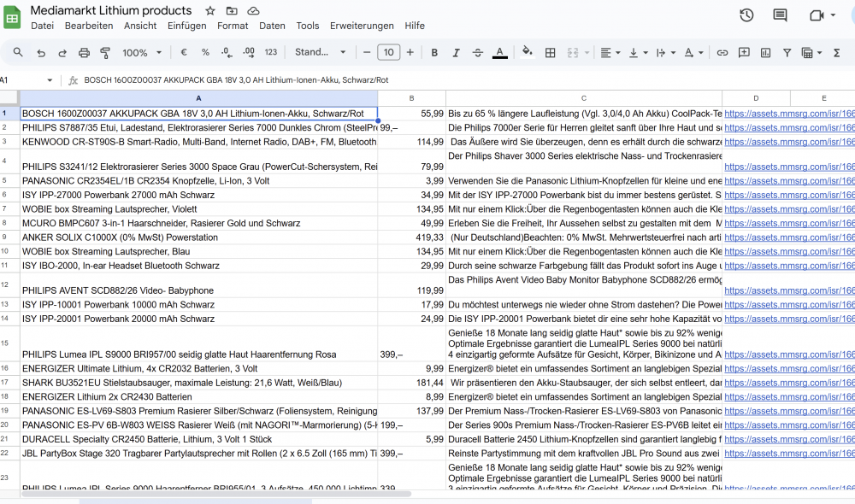The image size is (855, 504).
Task: Open the zoom 100% dropdown
Action: (x=142, y=53)
